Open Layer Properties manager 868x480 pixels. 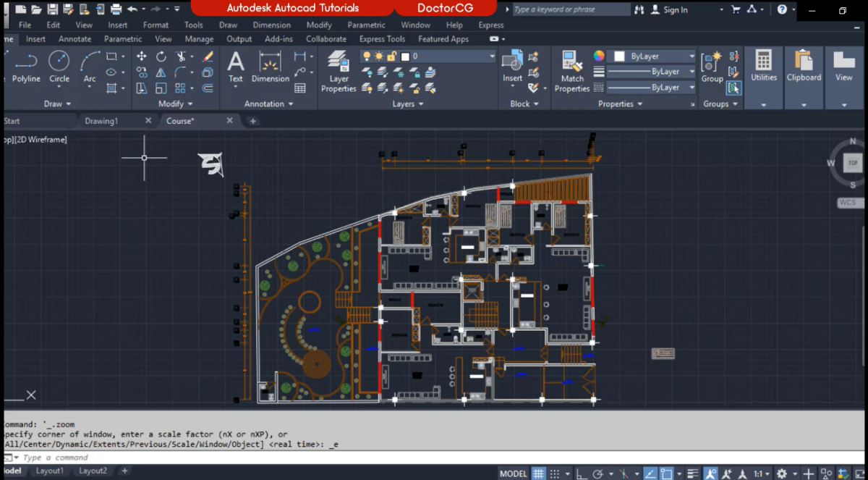339,71
